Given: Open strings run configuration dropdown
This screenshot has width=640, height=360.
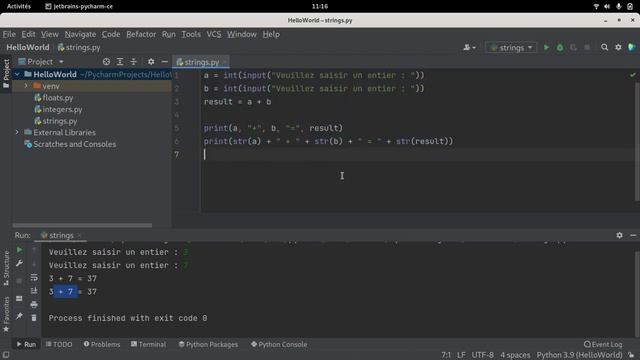Looking at the screenshot, I should click(x=511, y=48).
